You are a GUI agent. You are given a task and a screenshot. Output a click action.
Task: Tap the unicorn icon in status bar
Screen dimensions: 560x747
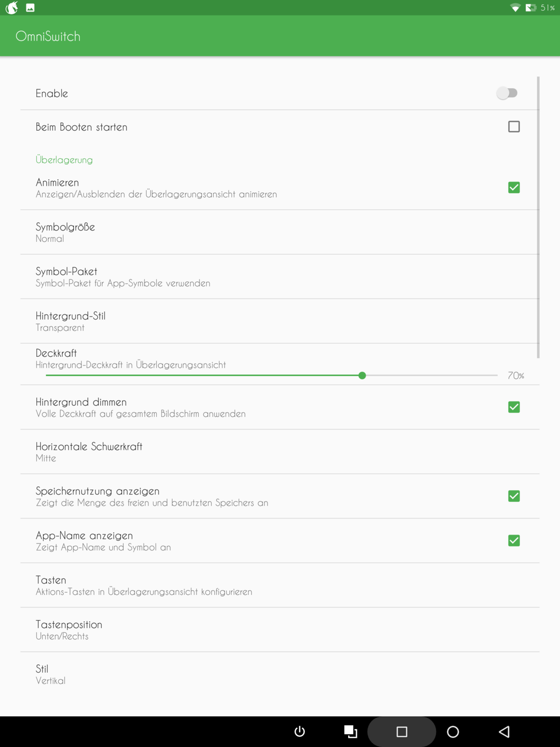coord(12,7)
